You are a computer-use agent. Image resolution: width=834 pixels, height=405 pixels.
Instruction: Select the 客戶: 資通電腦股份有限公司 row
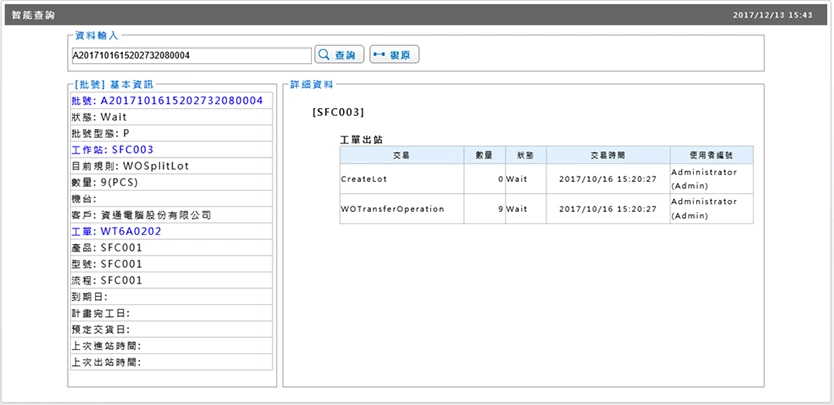pyautogui.click(x=171, y=215)
